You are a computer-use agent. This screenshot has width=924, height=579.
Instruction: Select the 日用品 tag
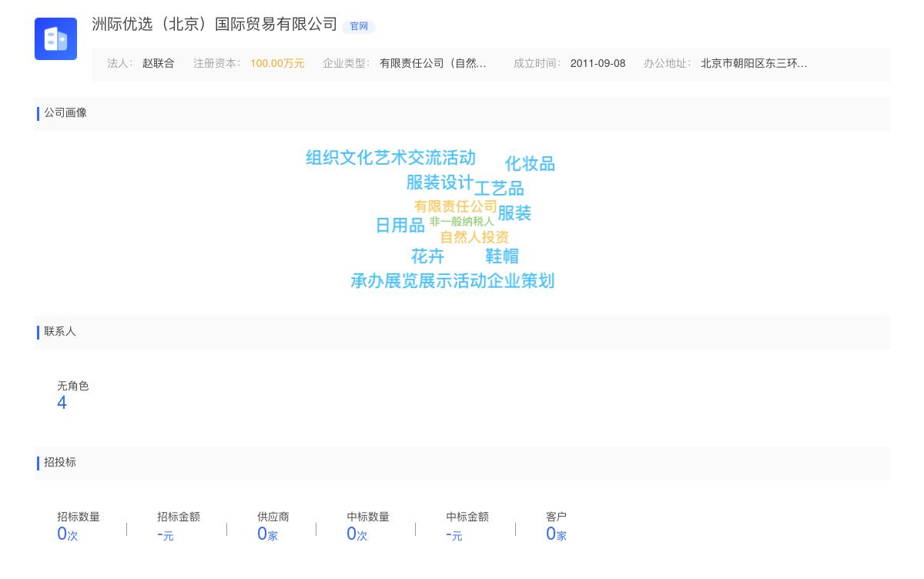(400, 226)
